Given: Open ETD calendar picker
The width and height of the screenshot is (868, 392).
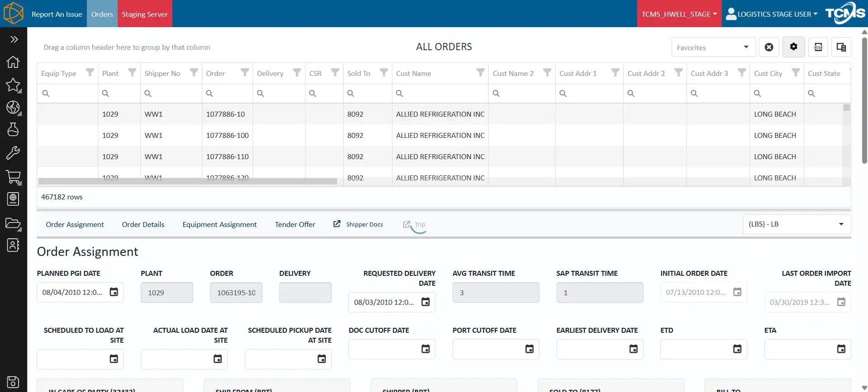Looking at the screenshot, I should tap(737, 349).
